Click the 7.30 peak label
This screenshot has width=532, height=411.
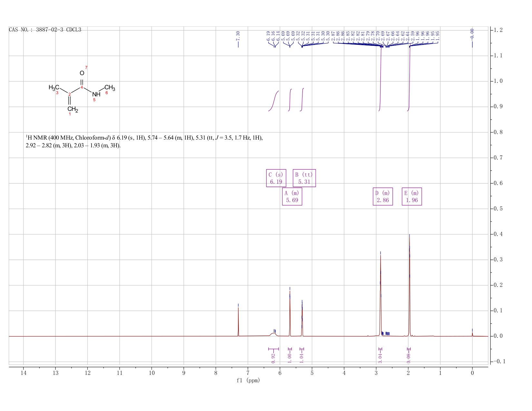(238, 35)
